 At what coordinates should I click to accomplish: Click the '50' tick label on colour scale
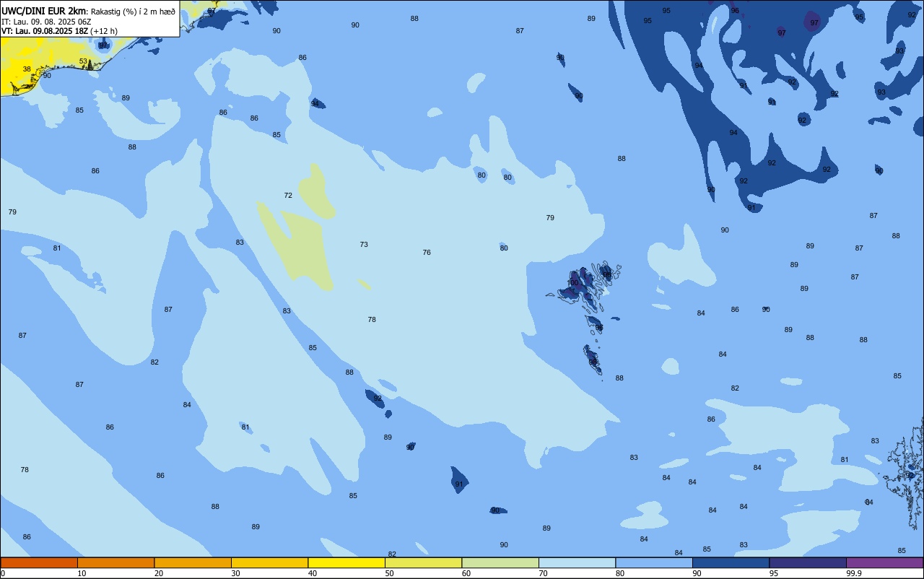point(389,573)
